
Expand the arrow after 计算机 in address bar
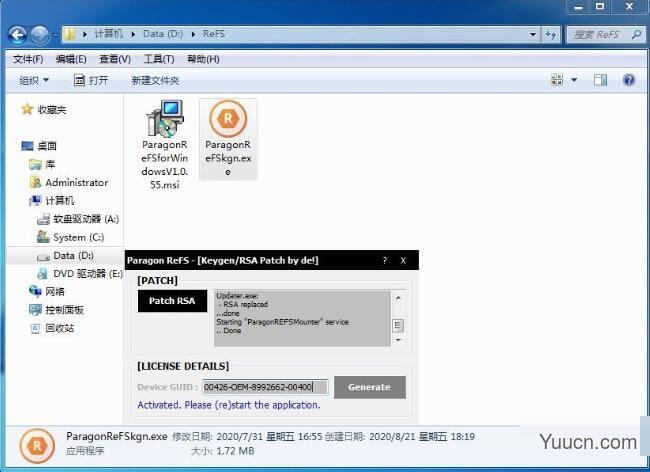pos(133,34)
